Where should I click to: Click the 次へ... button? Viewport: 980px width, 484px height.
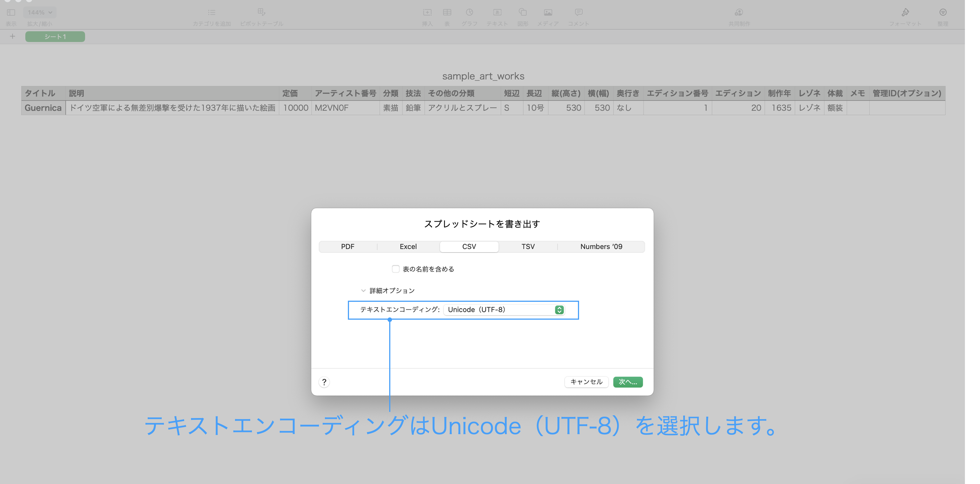tap(628, 381)
